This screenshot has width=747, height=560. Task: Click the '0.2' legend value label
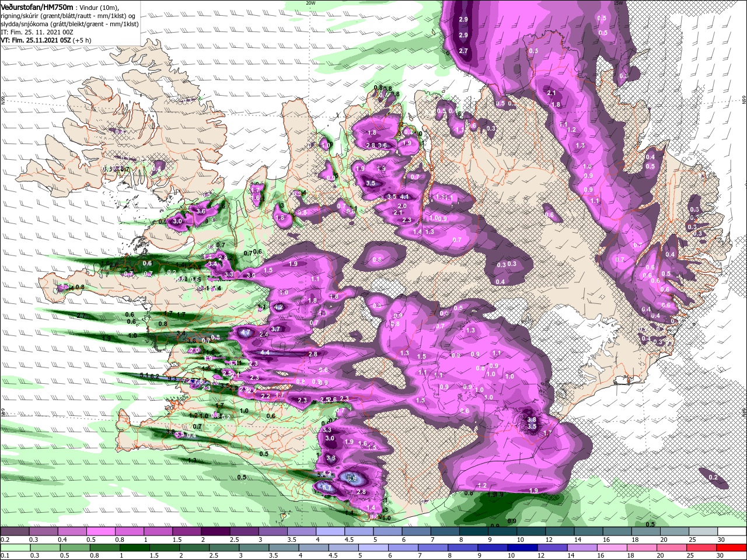5,540
